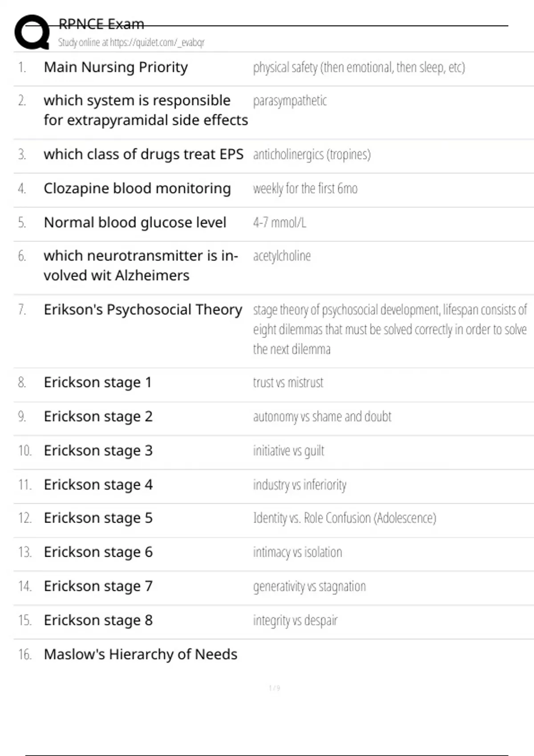The height and width of the screenshot is (756, 534).
Task: Click the Quizlet Q logo icon
Action: pyautogui.click(x=32, y=32)
